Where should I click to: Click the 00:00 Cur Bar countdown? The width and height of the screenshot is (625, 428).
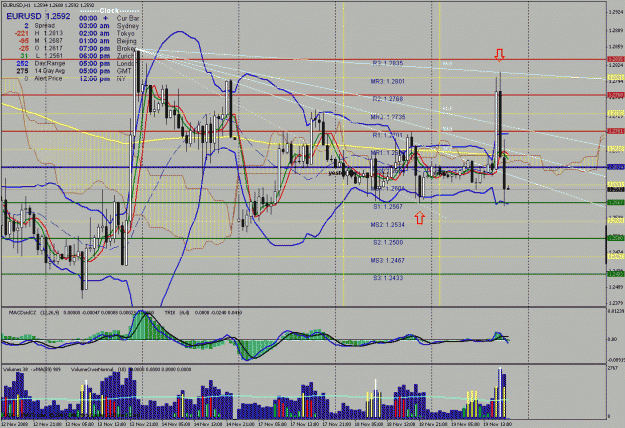pyautogui.click(x=88, y=18)
